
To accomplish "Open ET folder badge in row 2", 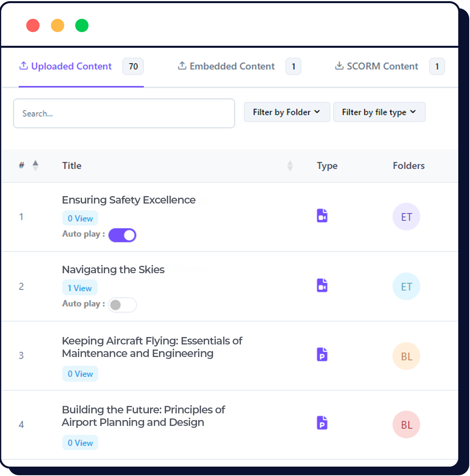I will point(406,287).
